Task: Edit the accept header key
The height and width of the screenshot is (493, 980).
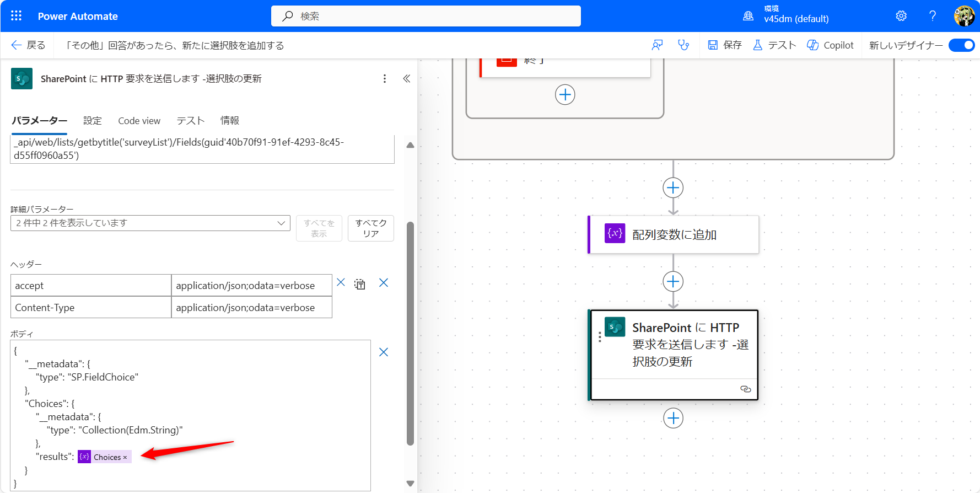Action: tap(91, 285)
